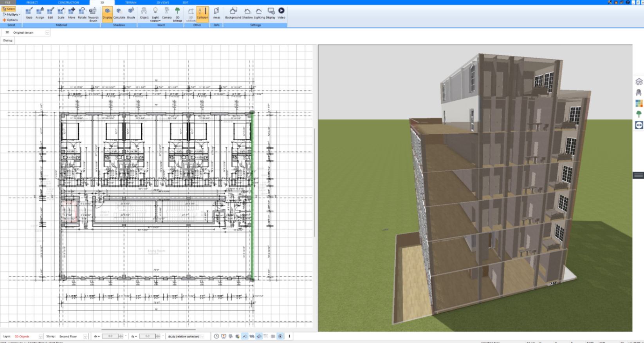Open the FILE menu
Image resolution: width=644 pixels, height=343 pixels.
click(8, 2)
